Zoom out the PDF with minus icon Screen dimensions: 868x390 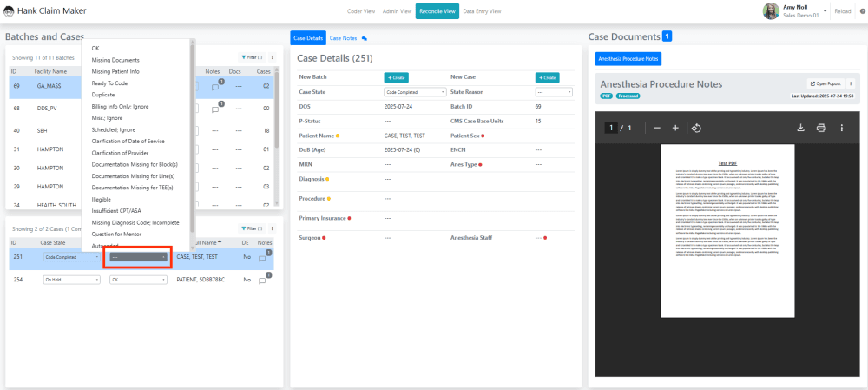(x=657, y=128)
